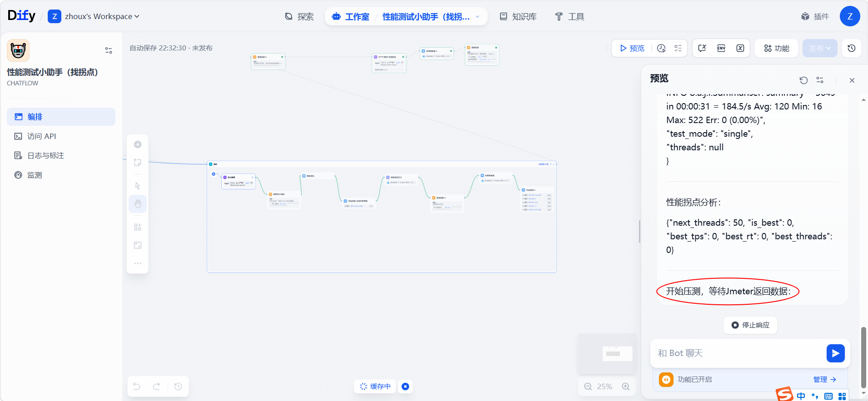
Task: Add a note to the canvas
Action: [138, 162]
